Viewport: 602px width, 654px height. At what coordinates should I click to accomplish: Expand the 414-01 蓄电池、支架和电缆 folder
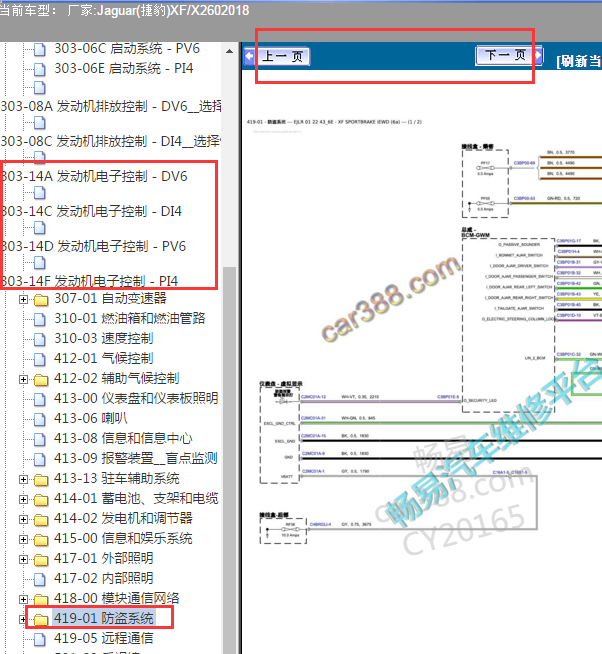tap(23, 500)
